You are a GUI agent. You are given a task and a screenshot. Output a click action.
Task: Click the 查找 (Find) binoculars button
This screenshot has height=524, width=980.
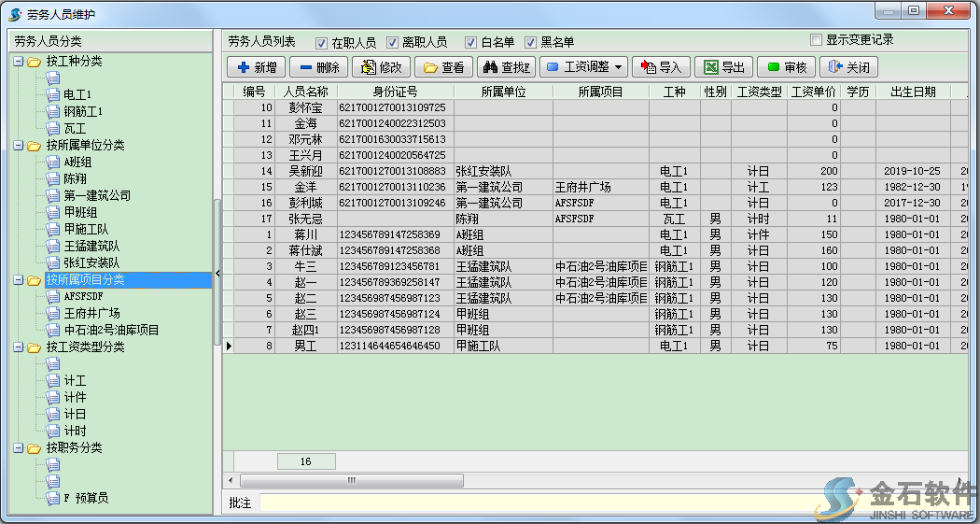click(x=505, y=67)
